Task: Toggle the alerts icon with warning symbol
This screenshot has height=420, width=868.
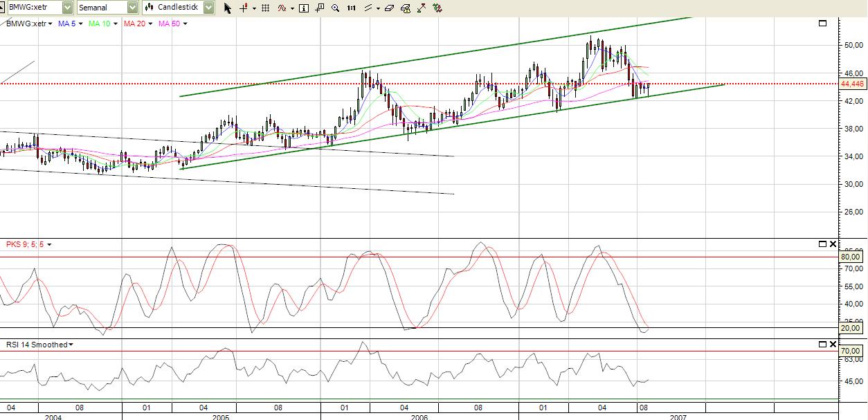Action: pos(406,8)
